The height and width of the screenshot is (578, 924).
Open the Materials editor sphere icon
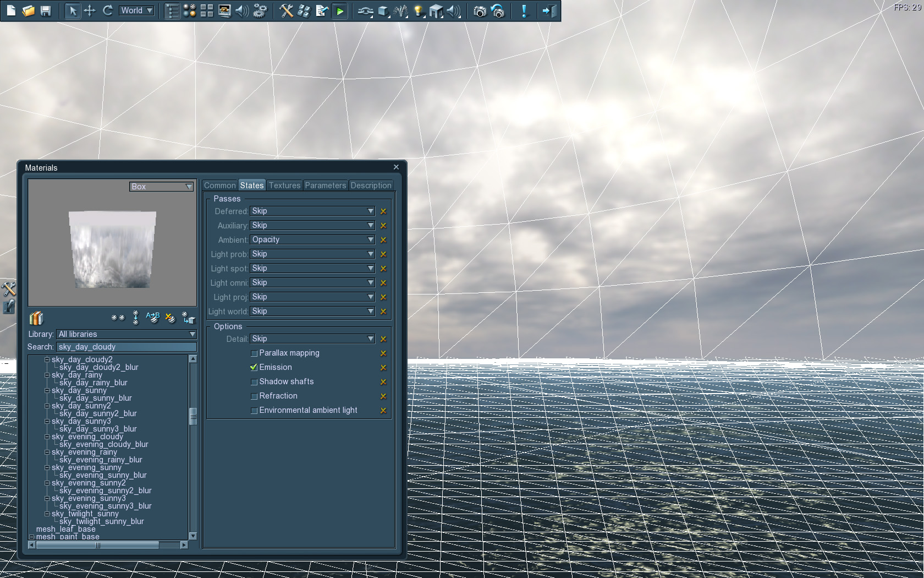coord(190,10)
